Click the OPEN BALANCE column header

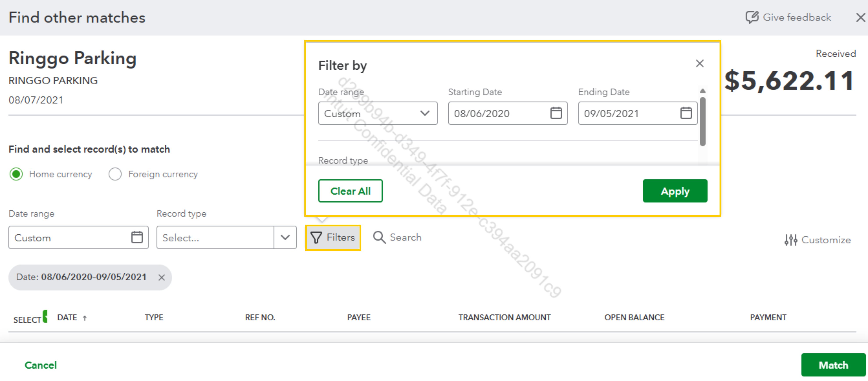pos(634,317)
